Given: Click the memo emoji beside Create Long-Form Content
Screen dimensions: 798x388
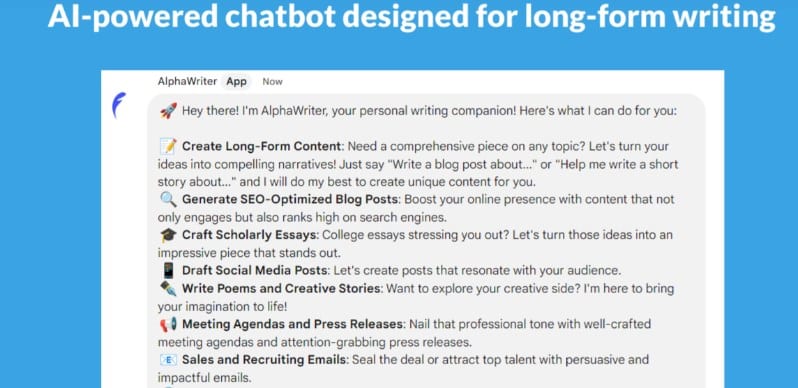Looking at the screenshot, I should [x=168, y=146].
